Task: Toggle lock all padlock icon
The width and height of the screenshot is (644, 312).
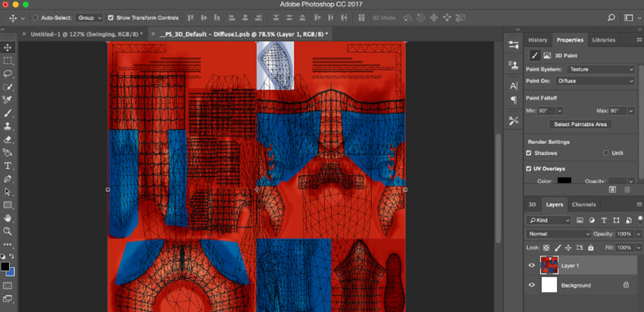Action: (x=591, y=248)
